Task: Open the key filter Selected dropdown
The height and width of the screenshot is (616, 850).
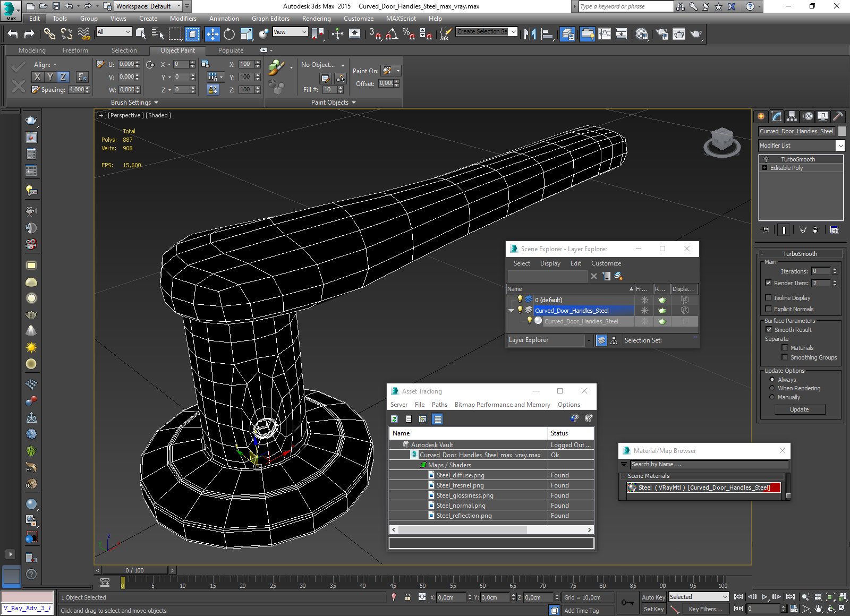Action: pos(698,597)
